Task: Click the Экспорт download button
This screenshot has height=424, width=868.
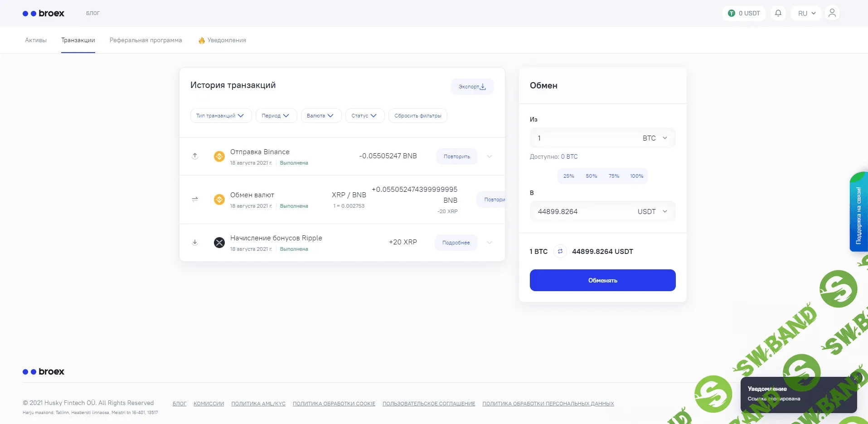Action: [x=472, y=87]
